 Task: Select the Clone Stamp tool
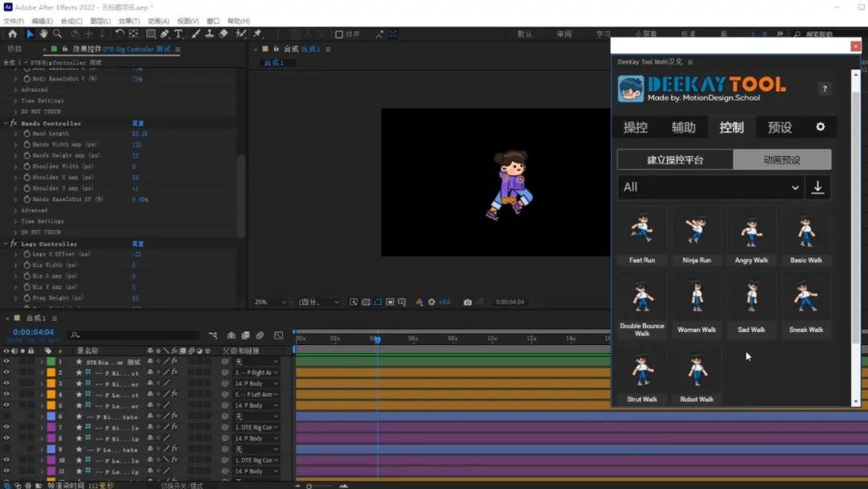(209, 35)
